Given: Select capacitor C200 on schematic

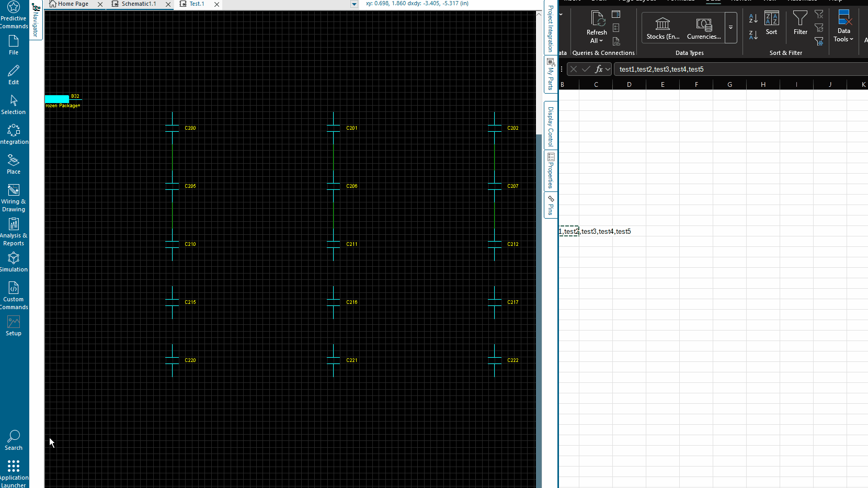Looking at the screenshot, I should 173,128.
